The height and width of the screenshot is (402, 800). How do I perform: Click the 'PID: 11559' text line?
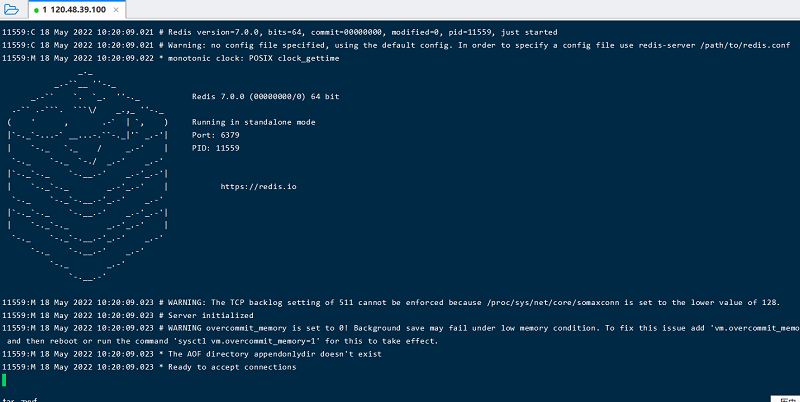pos(215,148)
